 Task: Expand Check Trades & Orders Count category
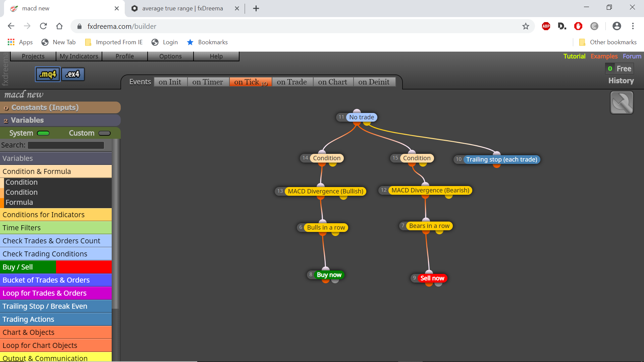coord(56,241)
